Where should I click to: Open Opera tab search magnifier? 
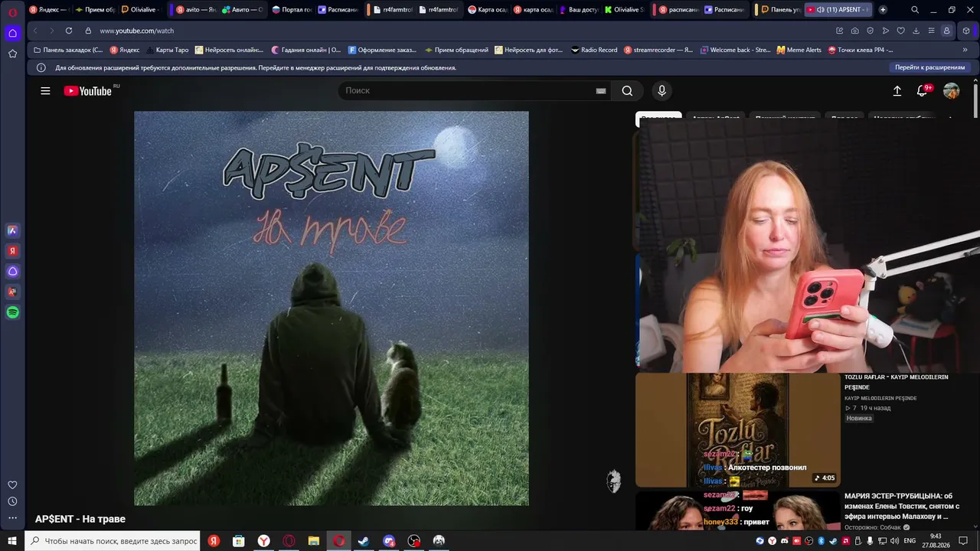[915, 10]
